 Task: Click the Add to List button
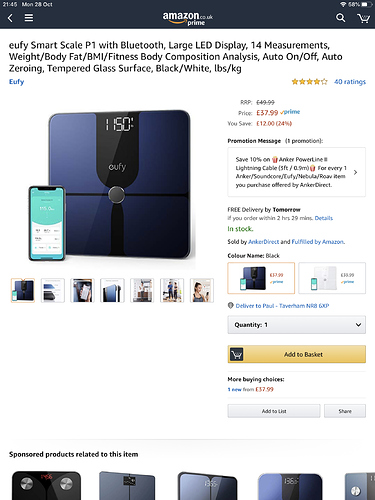click(274, 411)
